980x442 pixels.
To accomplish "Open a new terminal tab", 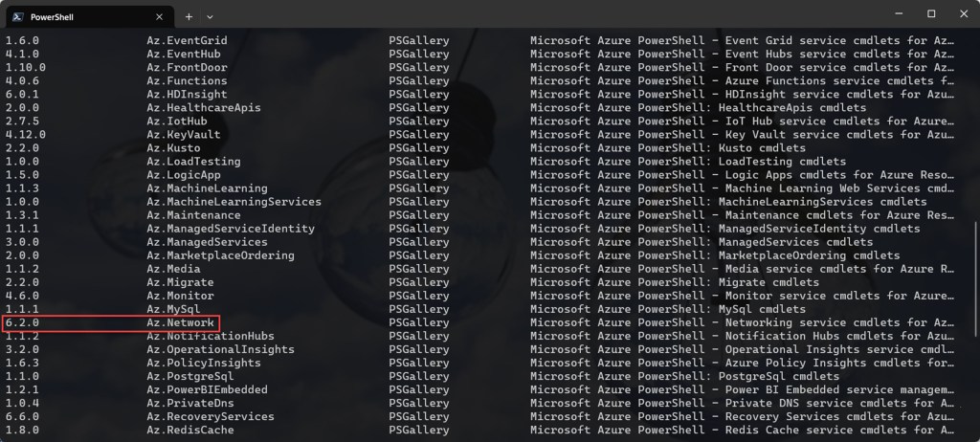I will pyautogui.click(x=189, y=15).
